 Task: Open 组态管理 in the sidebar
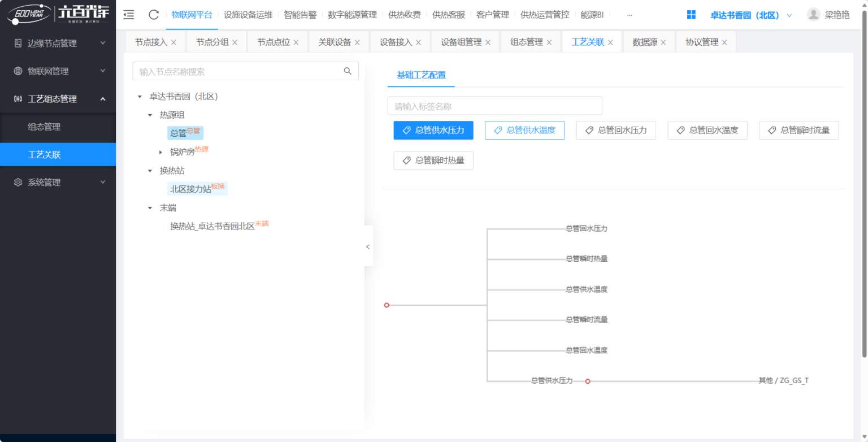[44, 127]
